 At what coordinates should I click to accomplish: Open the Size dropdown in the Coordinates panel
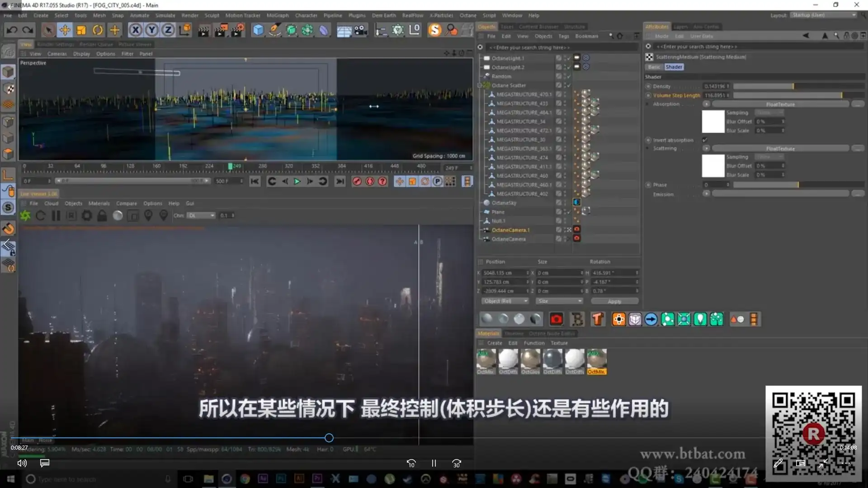click(559, 300)
